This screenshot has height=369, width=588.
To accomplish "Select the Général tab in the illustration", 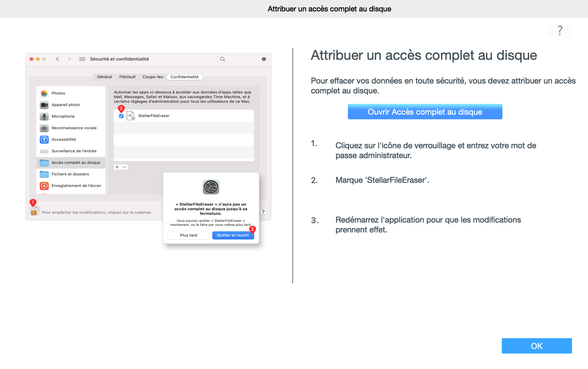I will click(x=104, y=77).
